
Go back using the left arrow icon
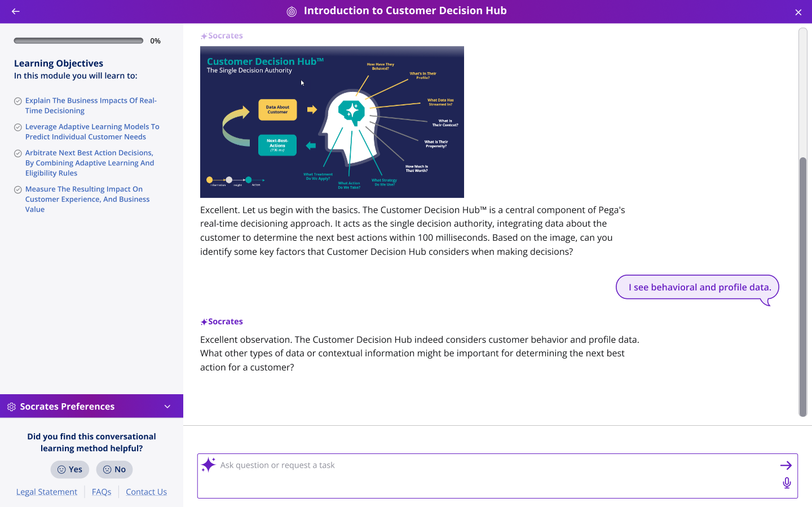coord(16,11)
